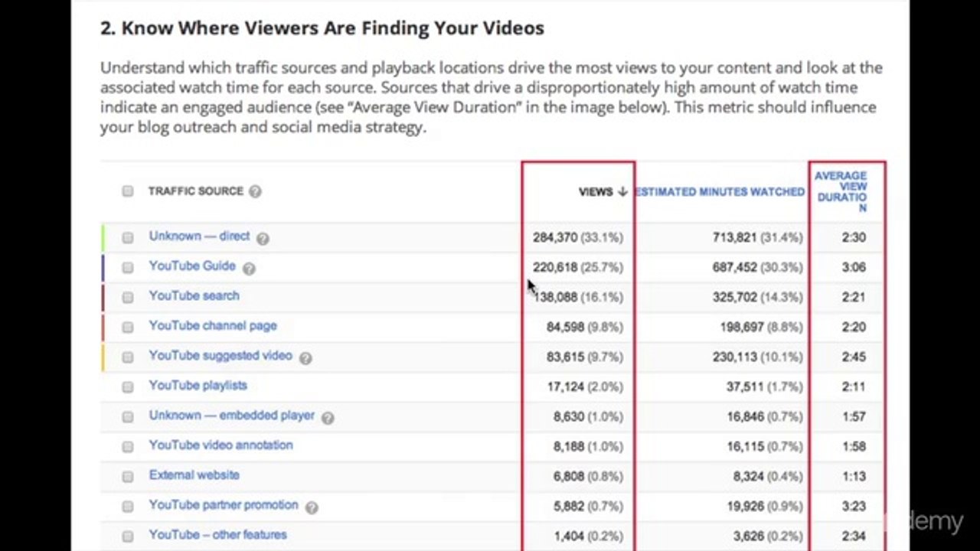
Task: Check the YouTube playlists row checkbox
Action: click(x=128, y=386)
